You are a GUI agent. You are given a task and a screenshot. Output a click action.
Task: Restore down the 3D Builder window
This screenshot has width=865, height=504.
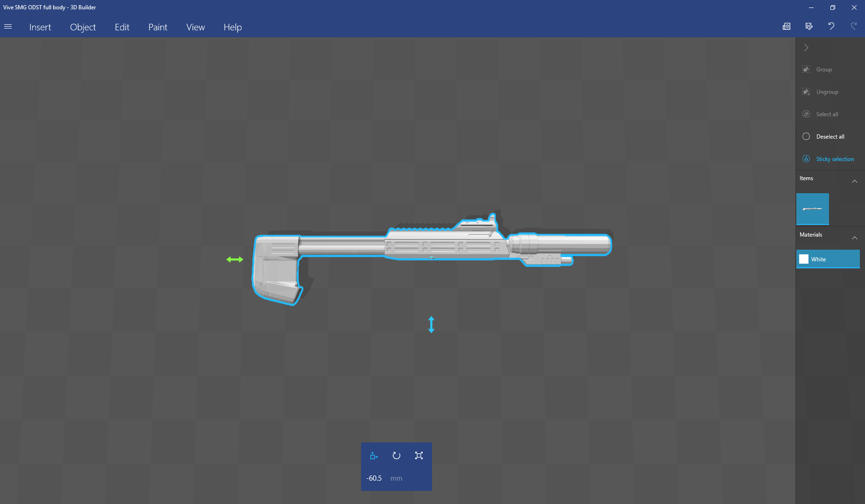(833, 7)
